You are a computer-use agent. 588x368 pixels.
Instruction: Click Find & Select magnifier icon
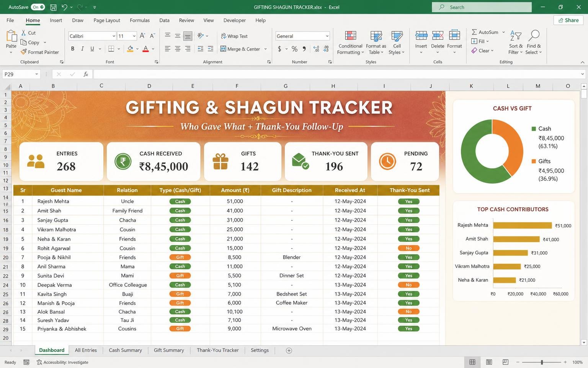click(534, 35)
